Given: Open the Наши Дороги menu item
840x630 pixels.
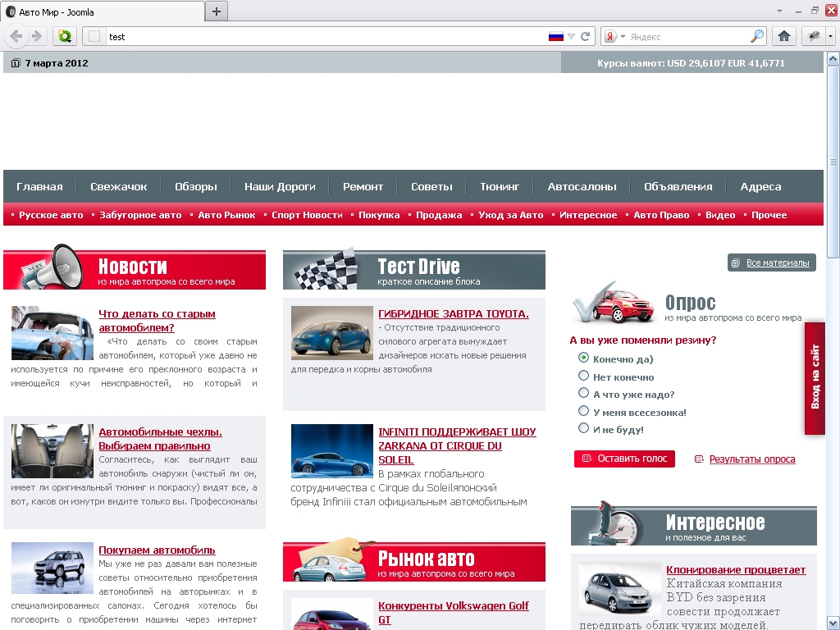Looking at the screenshot, I should pos(280,186).
